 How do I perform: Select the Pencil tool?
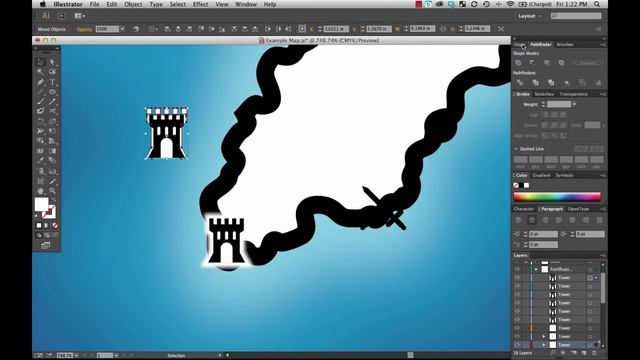[x=53, y=102]
